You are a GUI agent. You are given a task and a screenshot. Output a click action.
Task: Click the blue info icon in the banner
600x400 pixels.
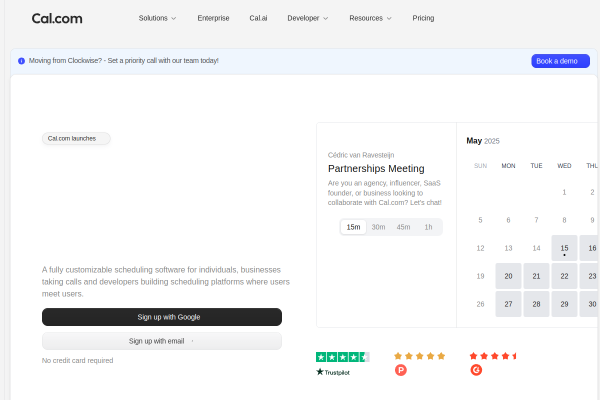[x=21, y=61]
